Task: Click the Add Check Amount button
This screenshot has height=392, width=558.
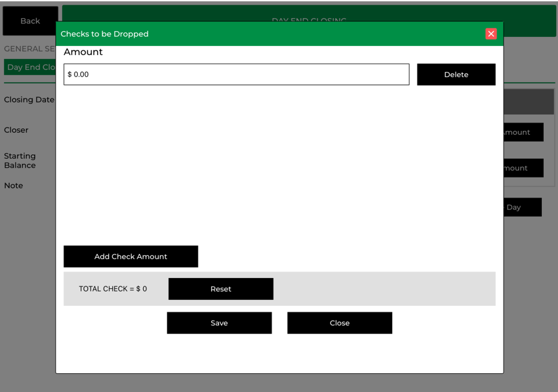Action: click(x=131, y=257)
